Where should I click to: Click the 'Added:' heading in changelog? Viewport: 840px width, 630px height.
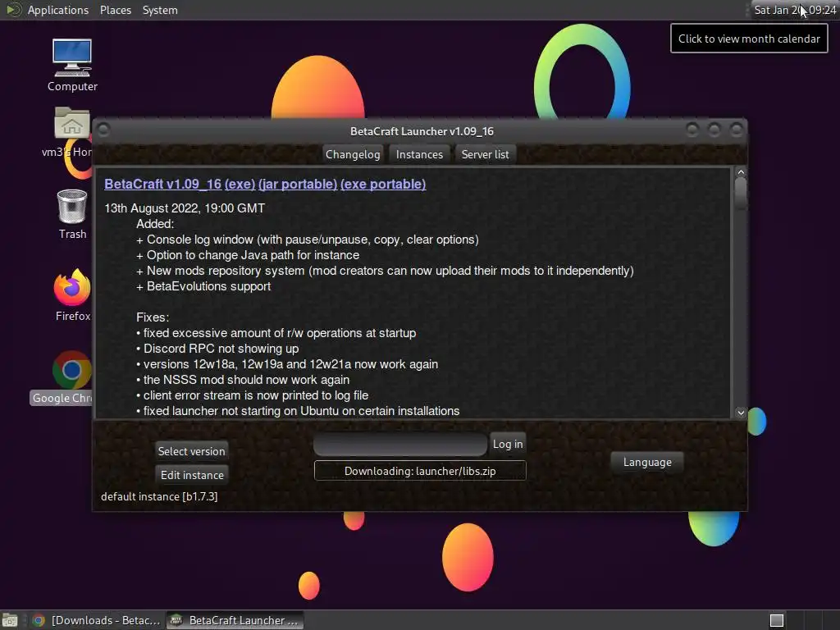tap(155, 224)
